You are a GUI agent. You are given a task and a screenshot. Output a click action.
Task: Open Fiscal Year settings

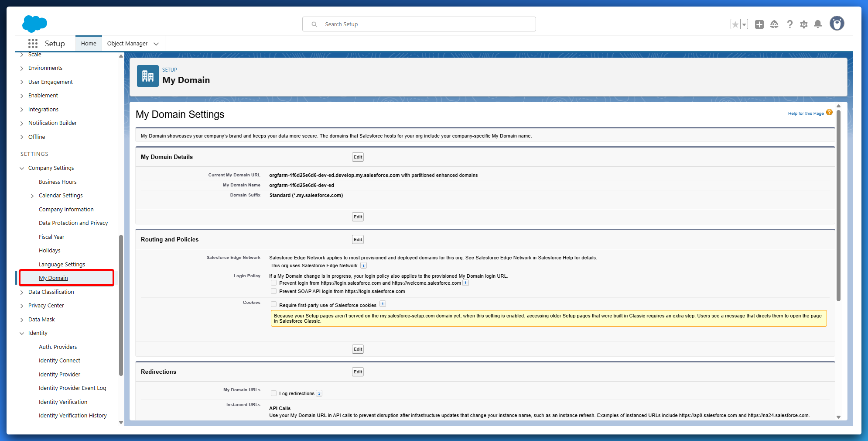[51, 237]
